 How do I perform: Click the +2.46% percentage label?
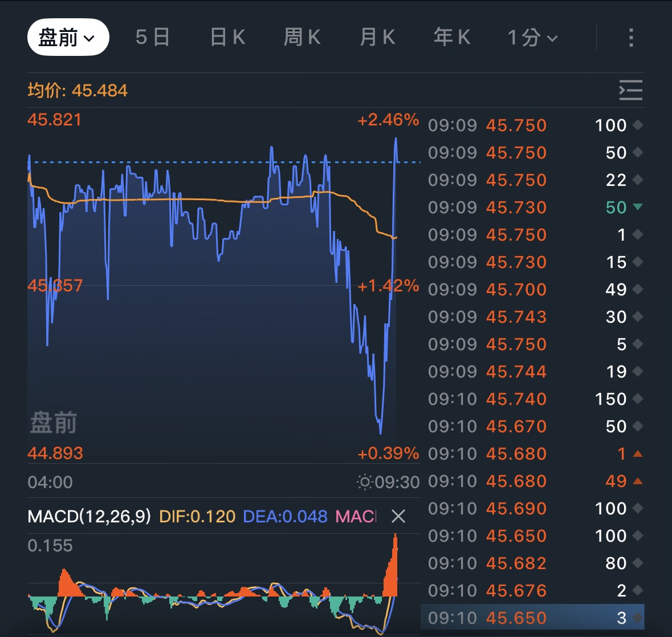click(x=388, y=120)
